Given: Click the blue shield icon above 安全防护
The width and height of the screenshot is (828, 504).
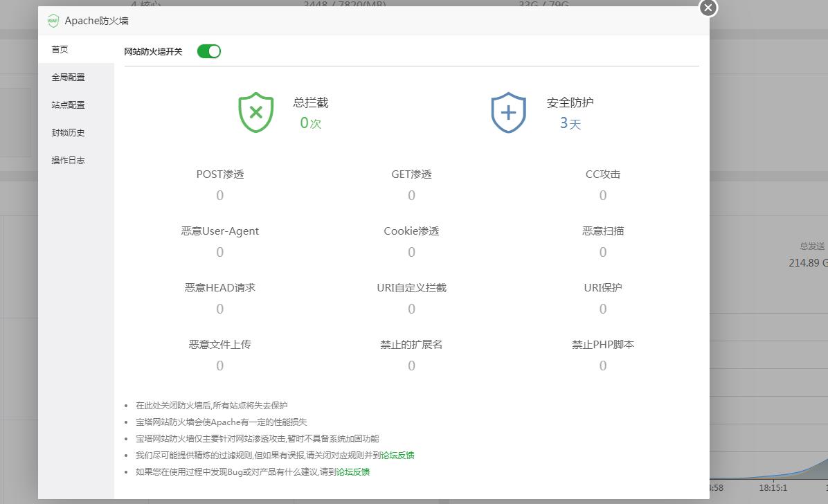Looking at the screenshot, I should click(508, 113).
